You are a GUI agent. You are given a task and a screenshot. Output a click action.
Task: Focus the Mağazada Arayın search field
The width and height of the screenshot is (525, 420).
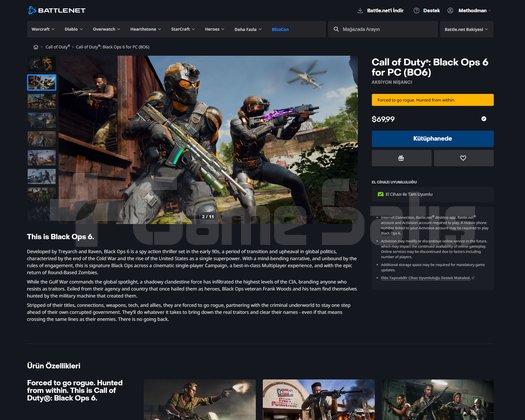click(383, 29)
